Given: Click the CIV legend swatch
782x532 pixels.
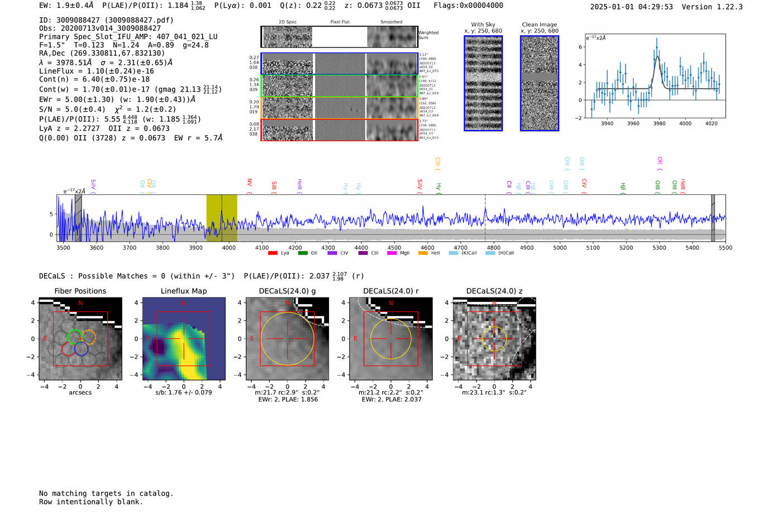Looking at the screenshot, I should pyautogui.click(x=332, y=253).
